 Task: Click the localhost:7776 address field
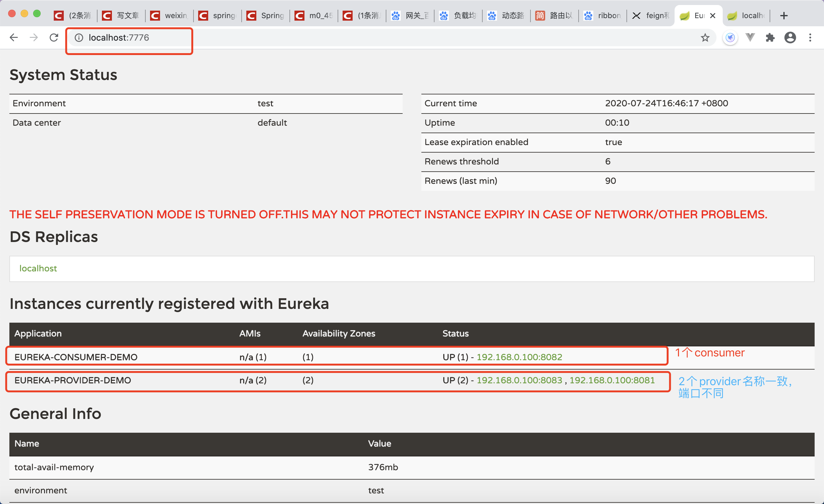pos(119,38)
